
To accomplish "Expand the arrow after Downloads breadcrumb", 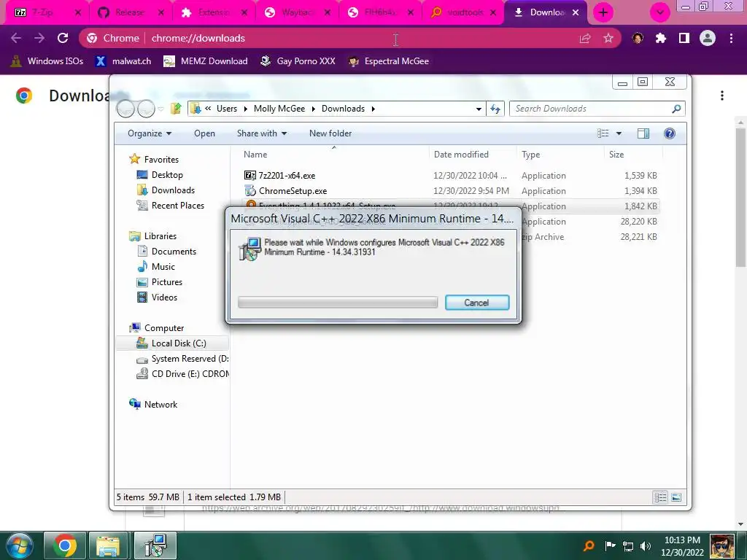I will coord(373,109).
